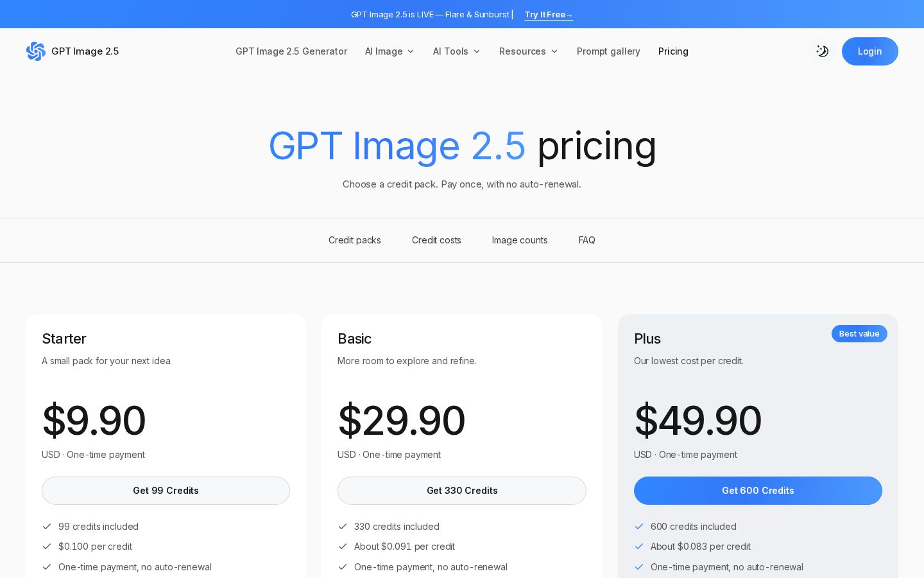Click 'Our lowest cost per credit.' text
This screenshot has width=924, height=578.
pyautogui.click(x=689, y=361)
